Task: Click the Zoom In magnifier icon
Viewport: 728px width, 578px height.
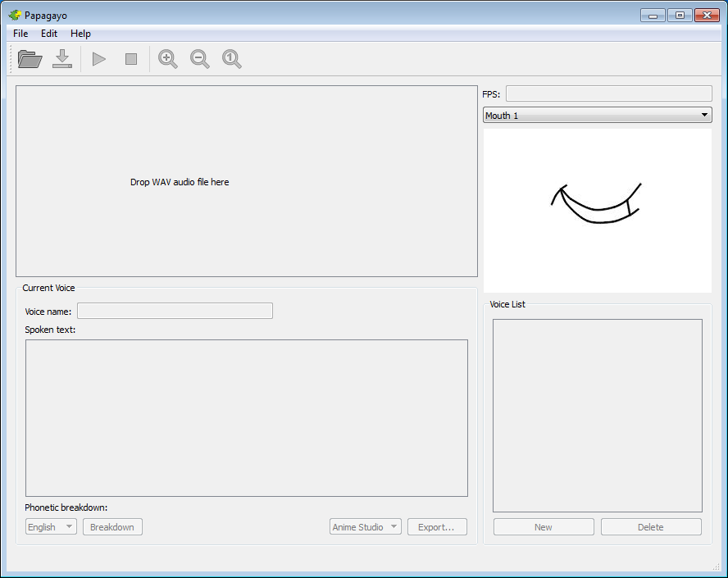Action: [x=168, y=59]
